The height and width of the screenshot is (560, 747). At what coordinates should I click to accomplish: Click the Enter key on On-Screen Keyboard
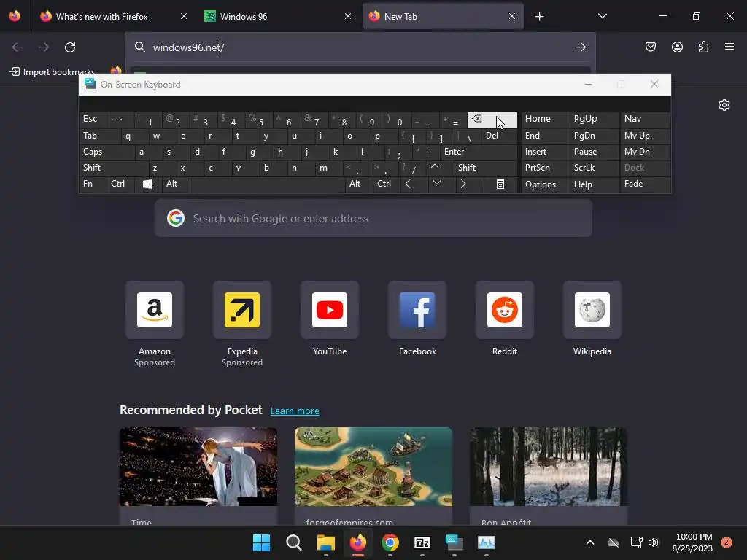tap(479, 152)
